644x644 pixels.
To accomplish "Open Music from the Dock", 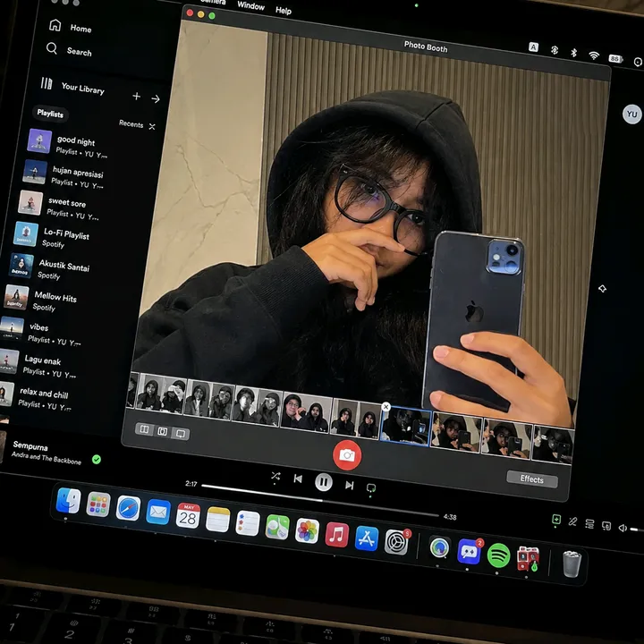I will tap(337, 535).
